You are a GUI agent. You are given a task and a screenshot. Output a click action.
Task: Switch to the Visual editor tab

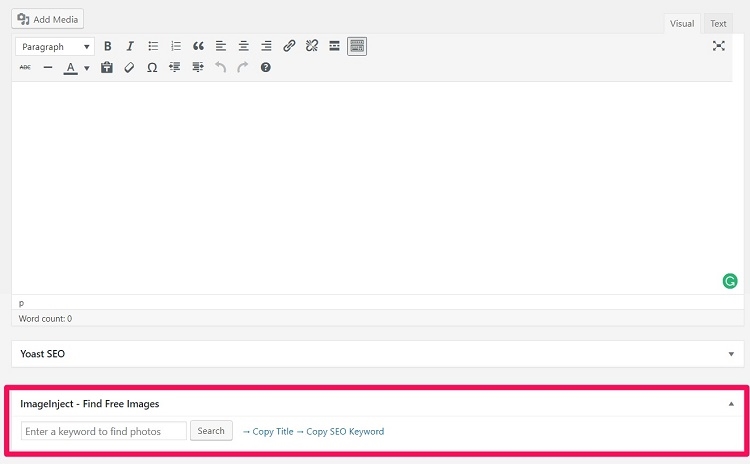pos(681,24)
